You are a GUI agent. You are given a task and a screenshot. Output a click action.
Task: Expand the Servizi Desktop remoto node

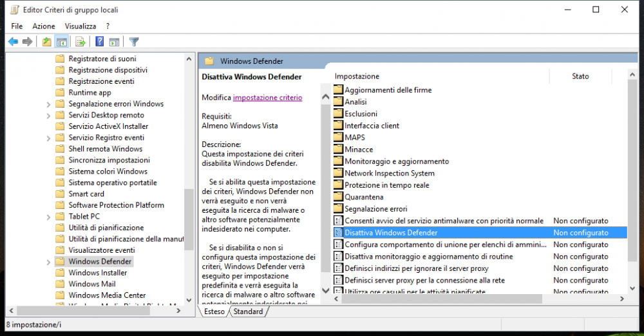coord(49,115)
